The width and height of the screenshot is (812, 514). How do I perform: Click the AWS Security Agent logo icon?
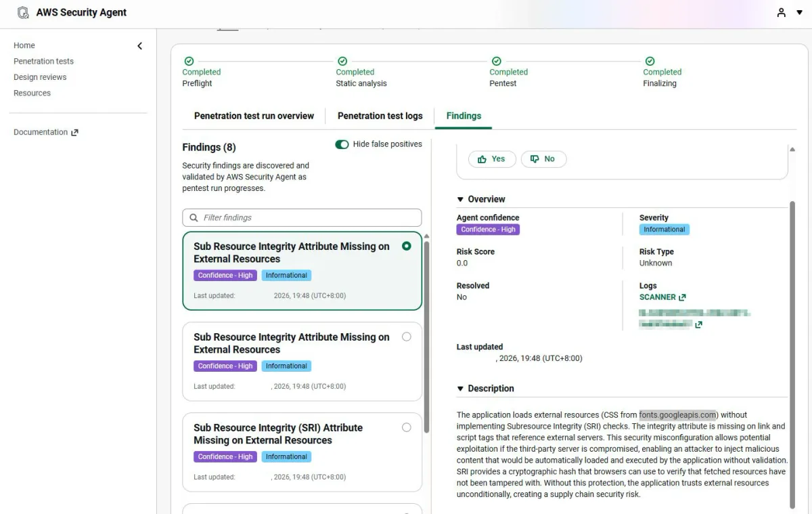pos(23,13)
